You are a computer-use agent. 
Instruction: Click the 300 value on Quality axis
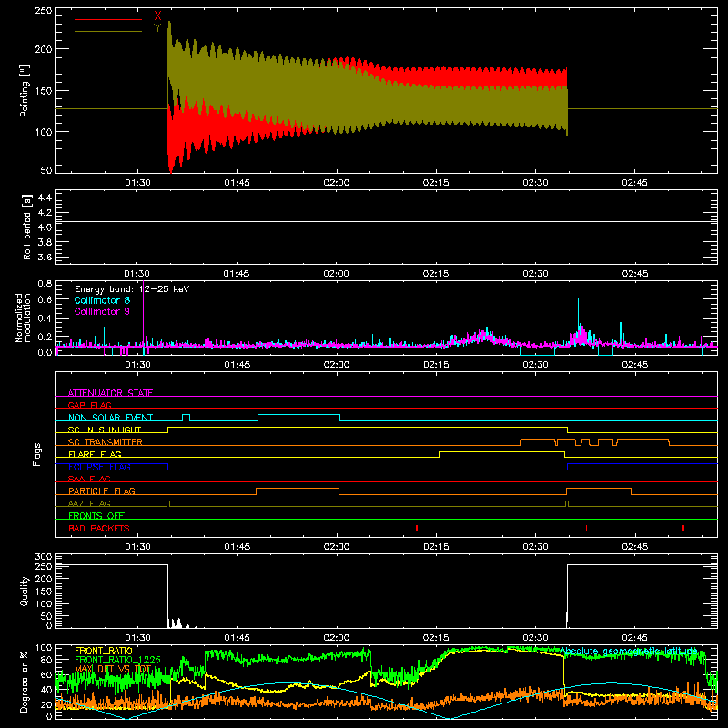click(x=44, y=557)
